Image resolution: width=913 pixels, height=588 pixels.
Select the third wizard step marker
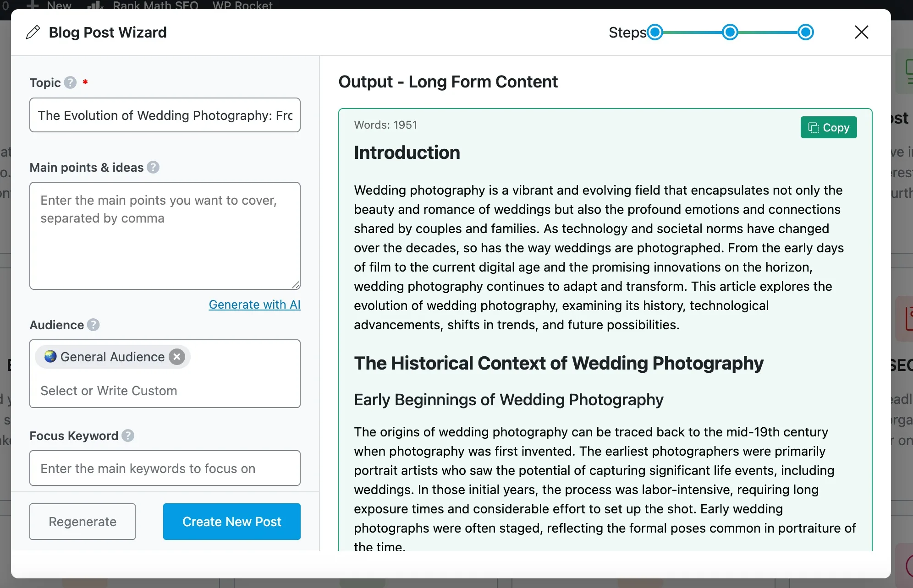pos(805,33)
